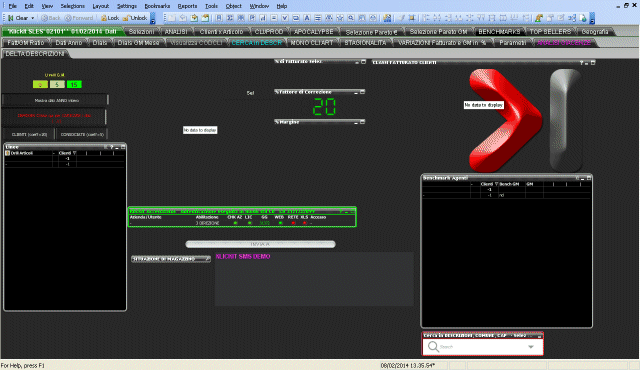The image size is (640, 370).
Task: Click the magnifier Search toolbar icon
Action: (x=351, y=18)
